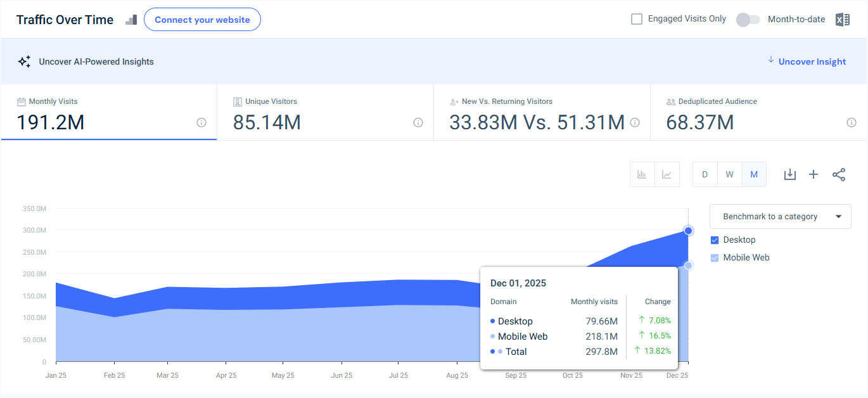Click the ranking bars icon beside the title
The image size is (868, 398).
tap(131, 20)
